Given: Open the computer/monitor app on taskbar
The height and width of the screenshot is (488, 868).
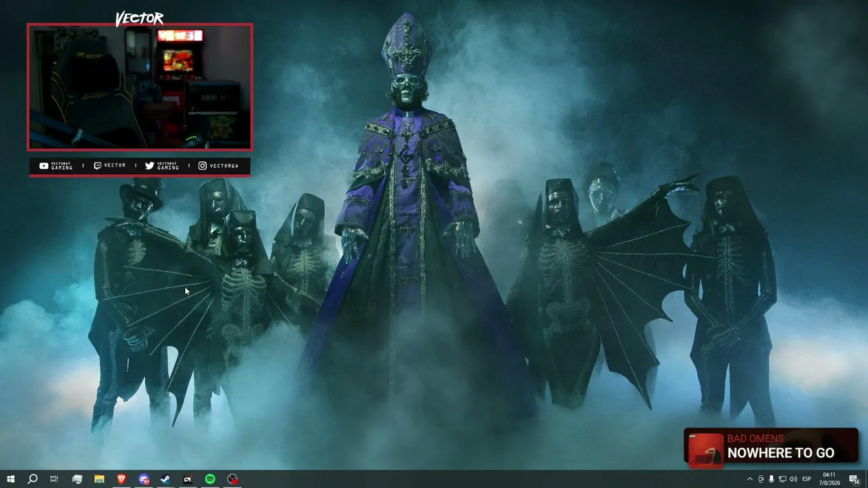Looking at the screenshot, I should pos(77,479).
